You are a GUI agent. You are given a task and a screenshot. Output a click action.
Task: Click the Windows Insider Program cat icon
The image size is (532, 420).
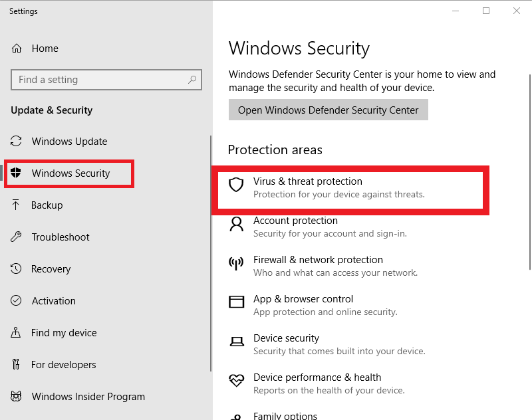(x=17, y=397)
